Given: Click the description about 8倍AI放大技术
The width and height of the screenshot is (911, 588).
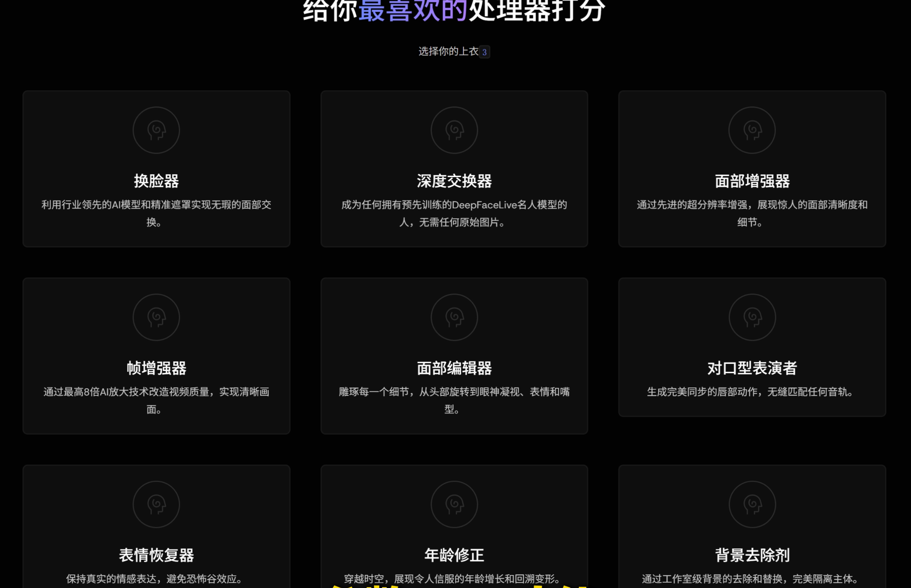Looking at the screenshot, I should pos(156,400).
